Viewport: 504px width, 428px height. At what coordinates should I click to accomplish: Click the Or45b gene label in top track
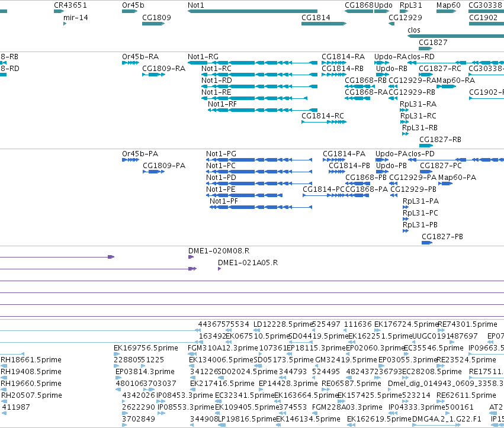click(x=133, y=5)
